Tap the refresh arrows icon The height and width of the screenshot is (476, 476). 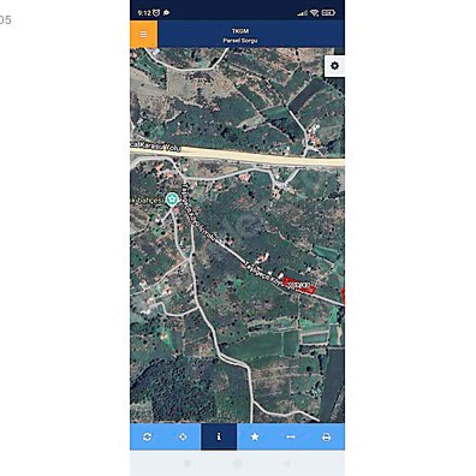pos(147,437)
